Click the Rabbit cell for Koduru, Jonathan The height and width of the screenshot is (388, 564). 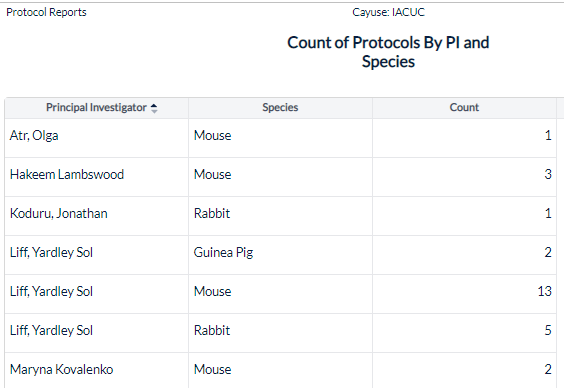coord(280,214)
